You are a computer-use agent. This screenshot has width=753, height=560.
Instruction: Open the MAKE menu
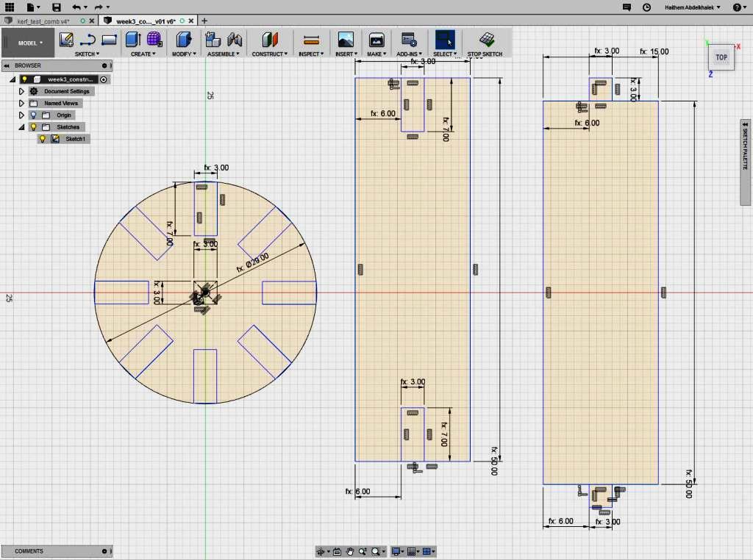(x=376, y=54)
